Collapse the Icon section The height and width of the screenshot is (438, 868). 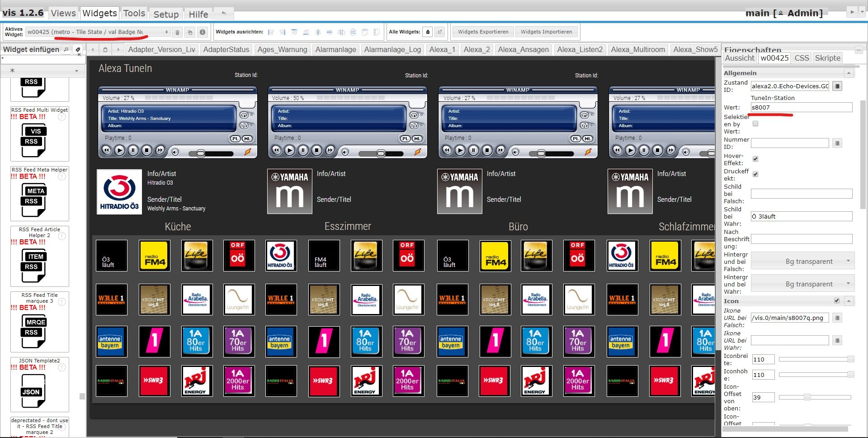[849, 301]
